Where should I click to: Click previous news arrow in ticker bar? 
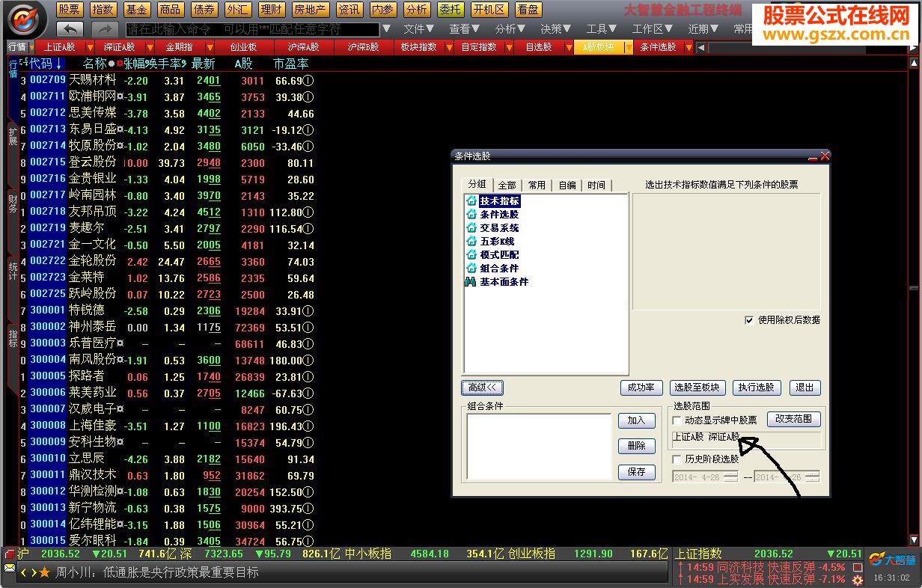pos(23,572)
